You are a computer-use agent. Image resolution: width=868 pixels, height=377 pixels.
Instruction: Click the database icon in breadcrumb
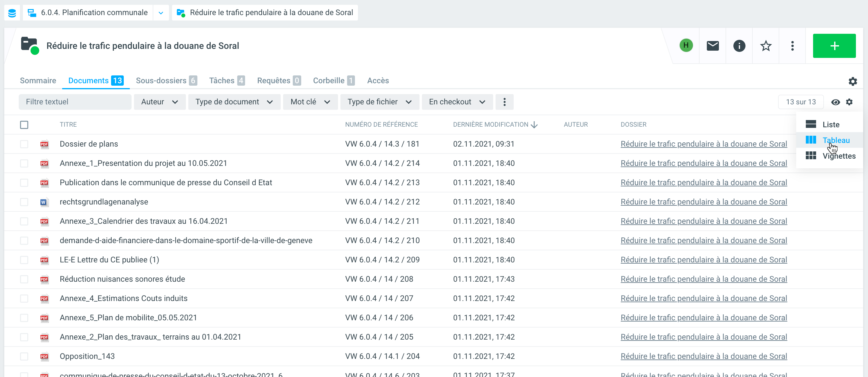coord(12,13)
